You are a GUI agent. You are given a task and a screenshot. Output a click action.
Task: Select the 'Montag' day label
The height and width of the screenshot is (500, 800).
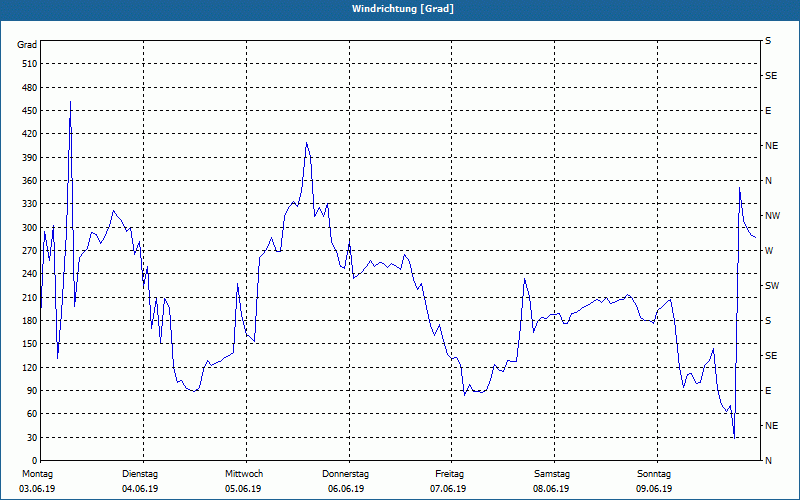[x=37, y=474]
